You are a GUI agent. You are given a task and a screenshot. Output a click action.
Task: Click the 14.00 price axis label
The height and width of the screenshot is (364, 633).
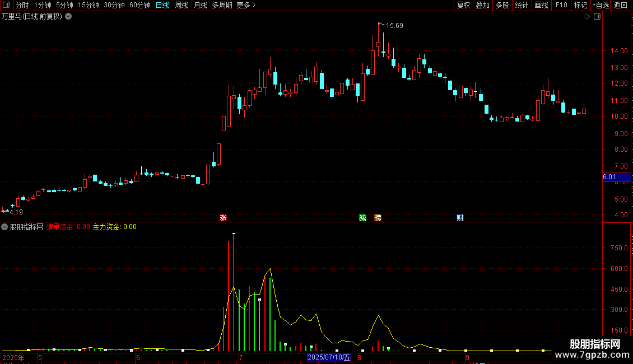point(619,51)
